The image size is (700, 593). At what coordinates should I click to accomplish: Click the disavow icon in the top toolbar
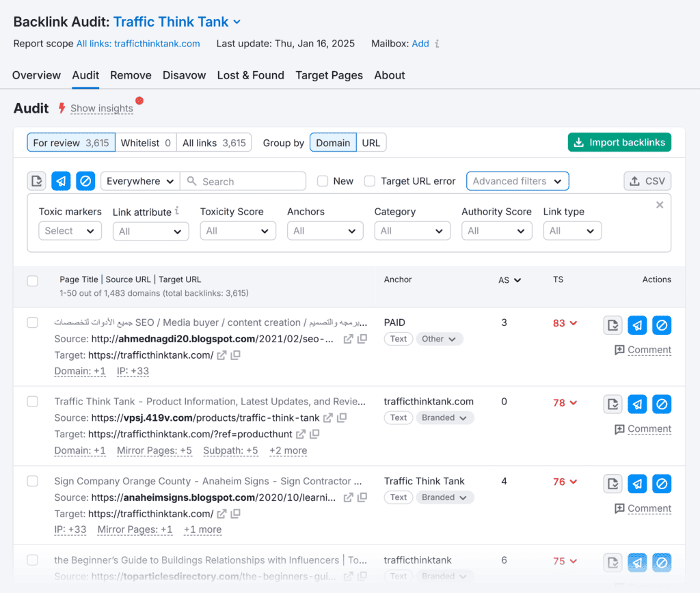[85, 181]
